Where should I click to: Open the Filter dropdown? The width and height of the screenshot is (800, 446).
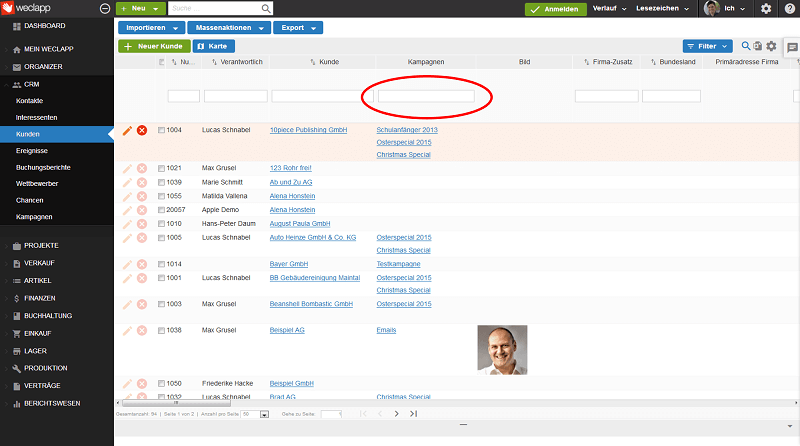[708, 46]
